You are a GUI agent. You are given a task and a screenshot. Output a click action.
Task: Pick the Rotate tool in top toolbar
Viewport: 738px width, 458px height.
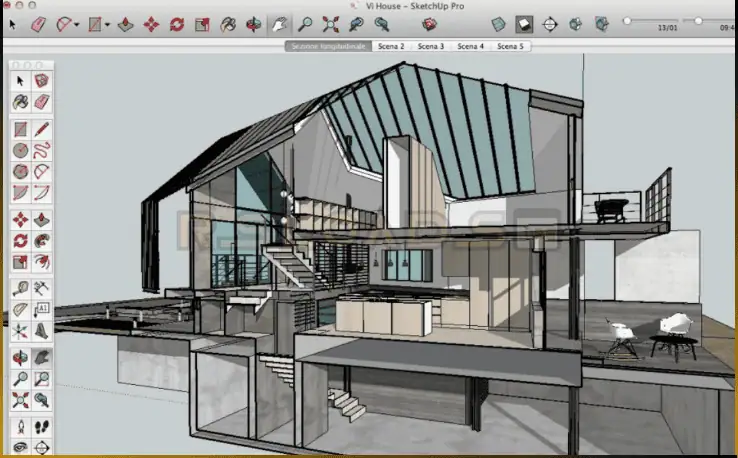(177, 24)
